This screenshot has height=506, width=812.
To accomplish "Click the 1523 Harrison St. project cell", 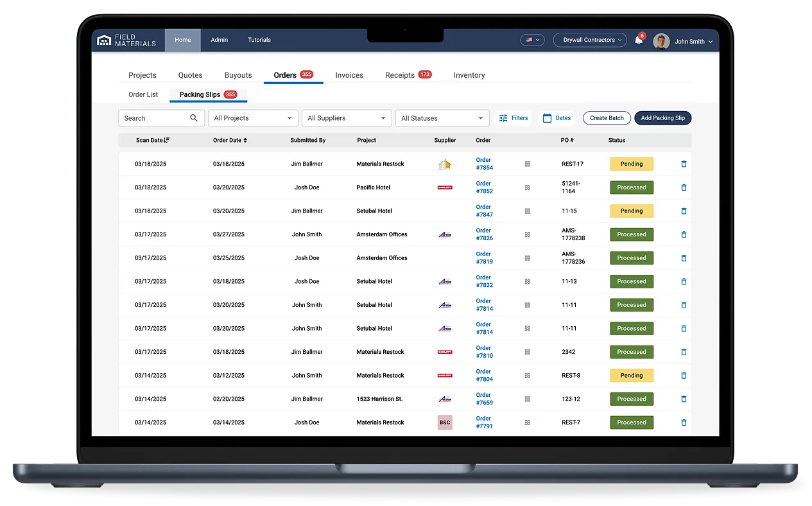I will (379, 399).
